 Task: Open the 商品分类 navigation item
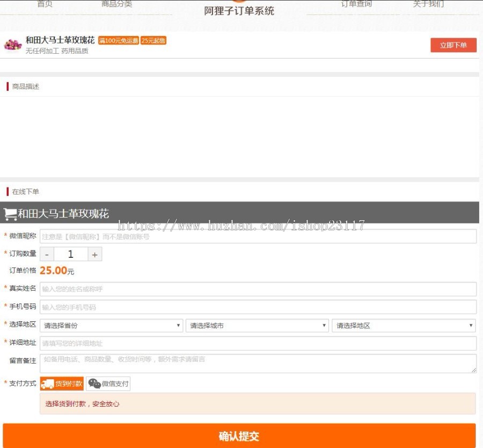tap(117, 4)
